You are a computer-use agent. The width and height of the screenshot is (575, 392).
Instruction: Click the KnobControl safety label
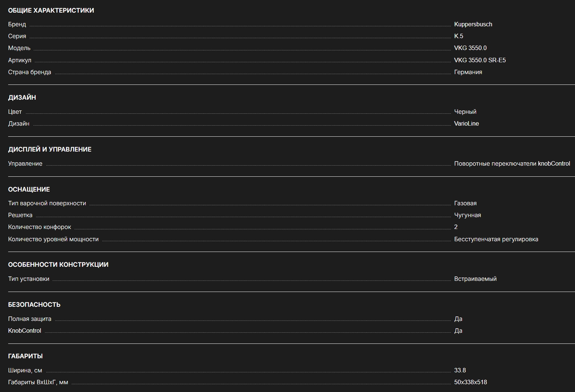tap(24, 330)
